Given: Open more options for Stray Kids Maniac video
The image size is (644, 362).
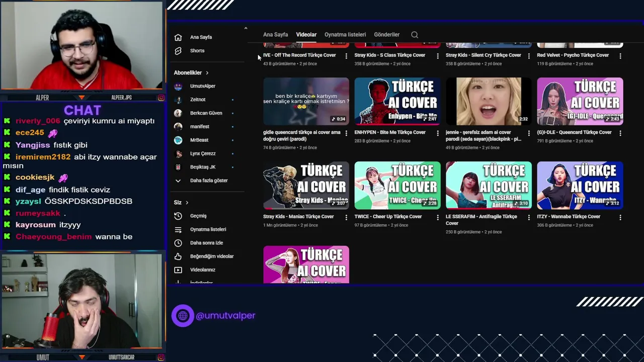Looking at the screenshot, I should pos(346,217).
